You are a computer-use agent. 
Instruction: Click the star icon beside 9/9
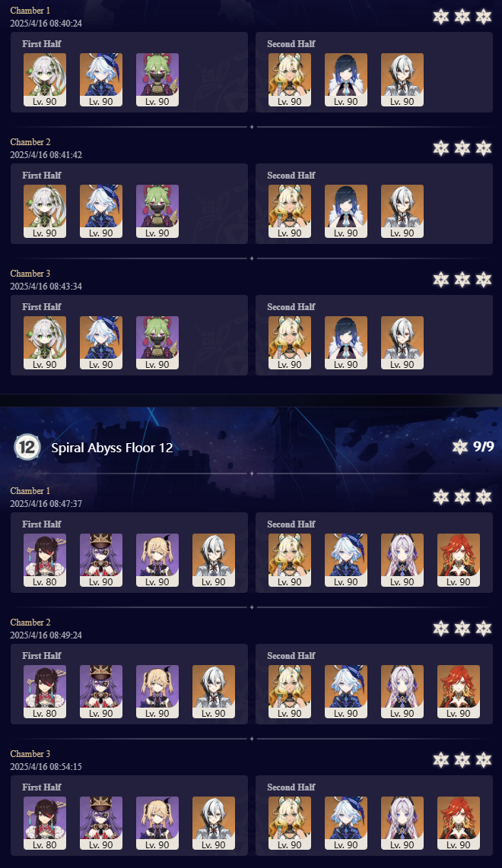pos(460,446)
